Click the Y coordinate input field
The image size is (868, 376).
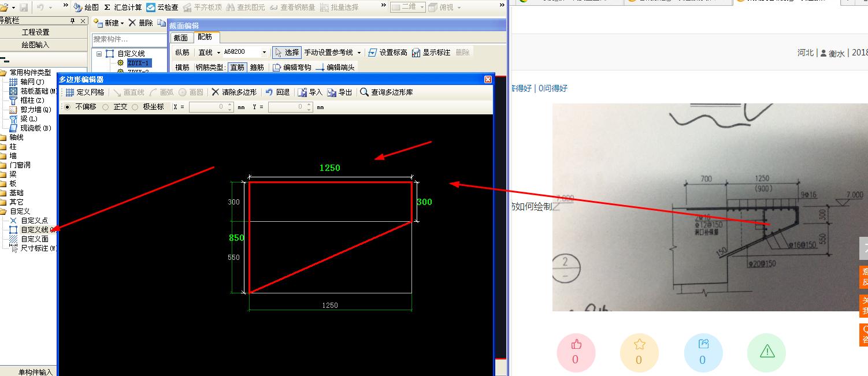point(290,107)
